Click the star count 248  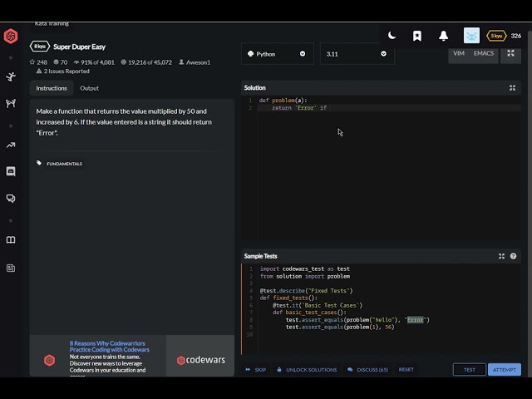[38, 62]
